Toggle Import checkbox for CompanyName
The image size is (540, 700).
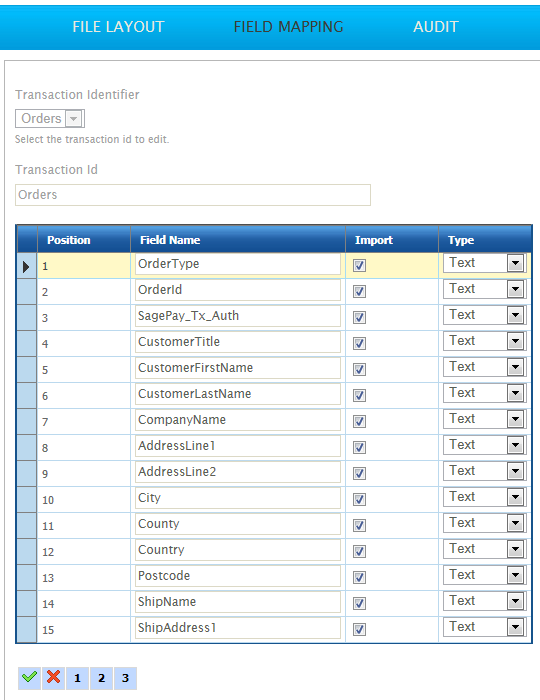pyautogui.click(x=359, y=421)
